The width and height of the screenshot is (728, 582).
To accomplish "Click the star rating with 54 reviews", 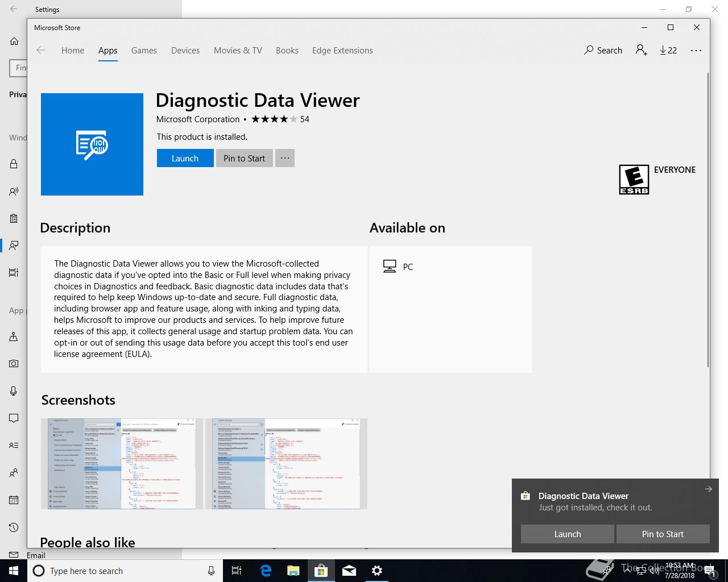I will click(x=280, y=119).
